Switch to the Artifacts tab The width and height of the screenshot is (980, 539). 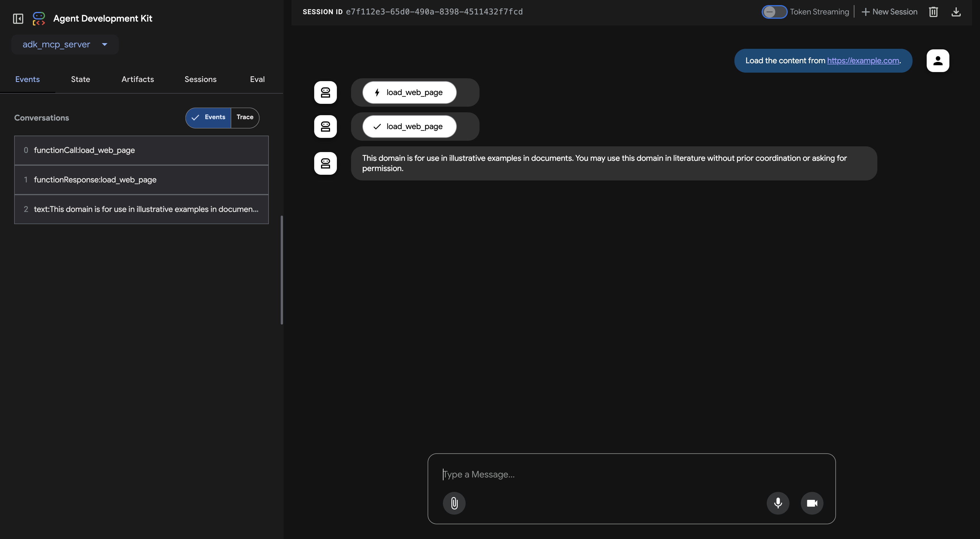pyautogui.click(x=137, y=79)
